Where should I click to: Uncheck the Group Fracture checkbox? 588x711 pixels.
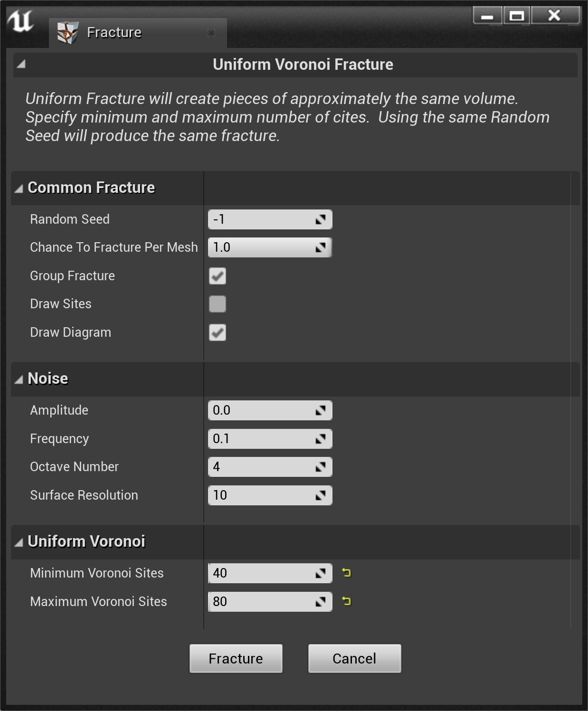tap(217, 276)
